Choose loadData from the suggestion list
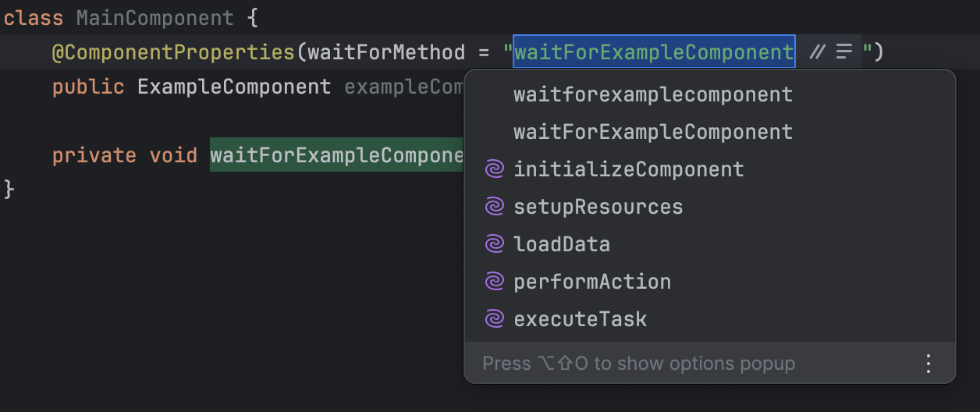 [x=562, y=244]
